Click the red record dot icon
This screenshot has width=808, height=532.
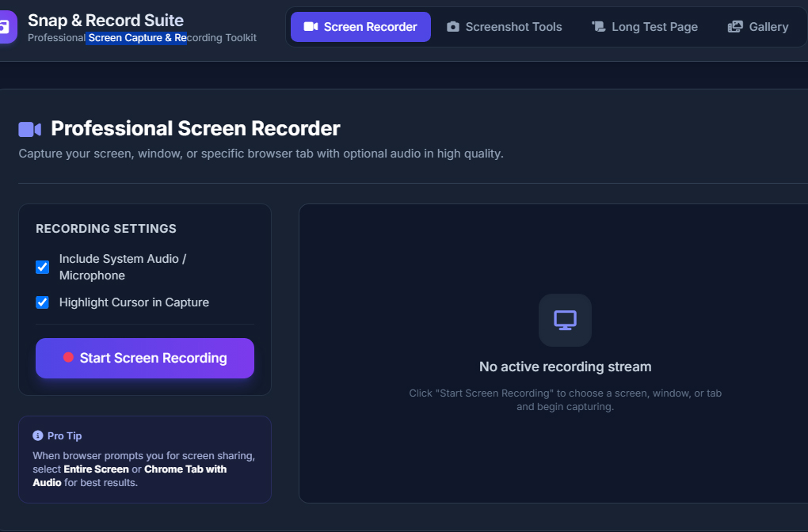[x=68, y=357]
